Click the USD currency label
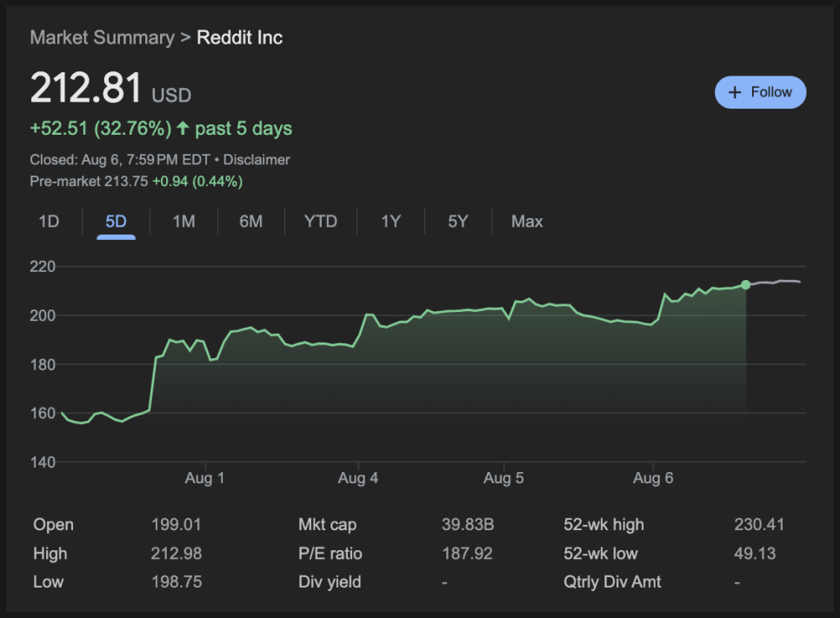 tap(171, 96)
